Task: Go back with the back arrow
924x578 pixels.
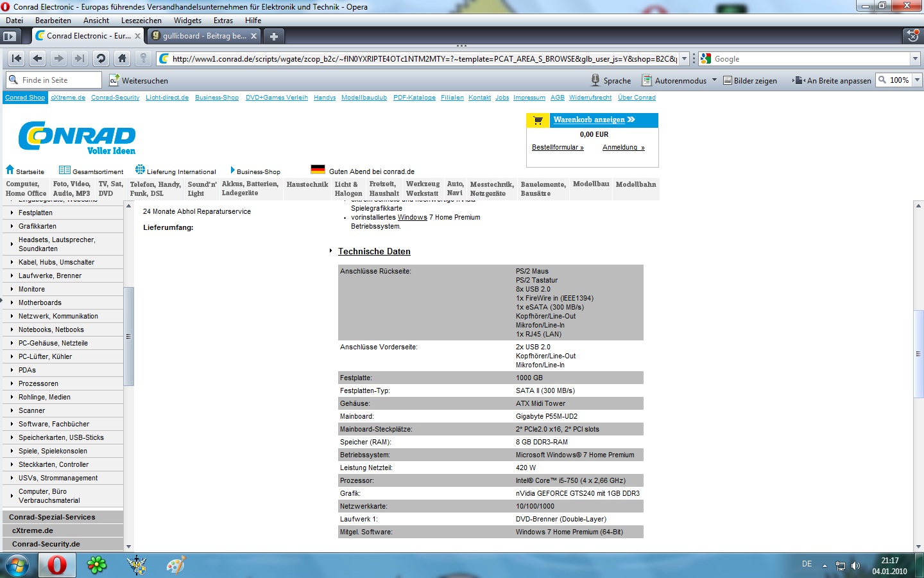Action: pyautogui.click(x=37, y=58)
